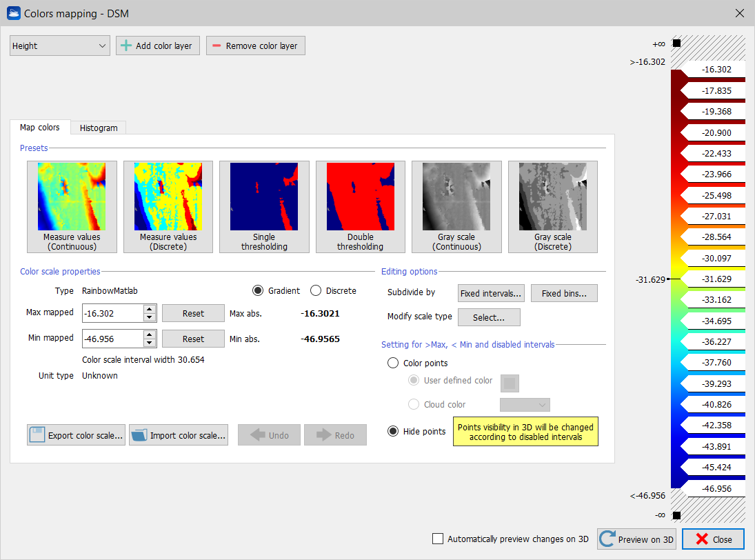755x560 pixels.
Task: Select the Discrete radio button
Action: 316,291
